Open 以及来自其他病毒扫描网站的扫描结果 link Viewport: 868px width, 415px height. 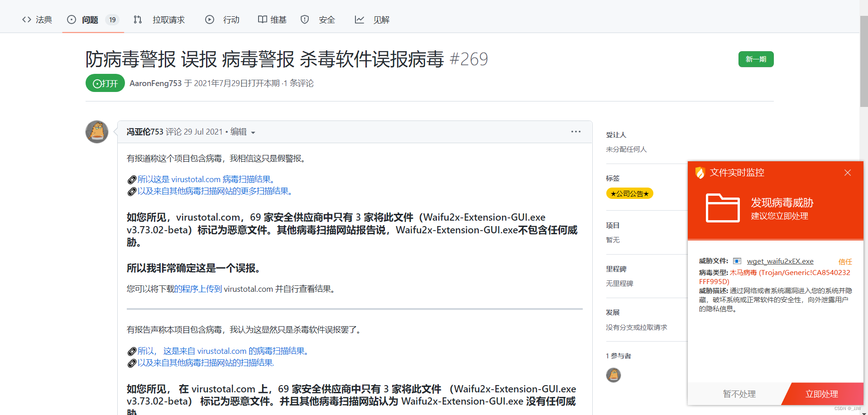click(206, 363)
